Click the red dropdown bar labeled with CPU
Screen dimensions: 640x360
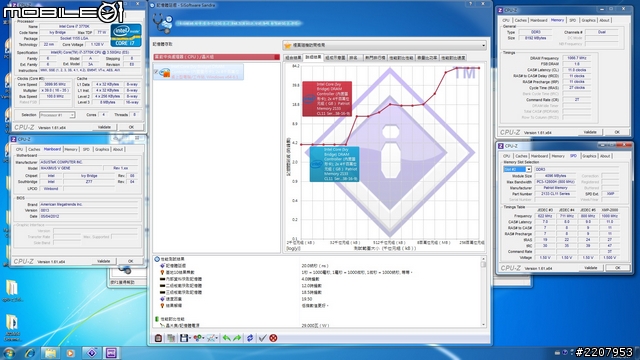point(216,57)
